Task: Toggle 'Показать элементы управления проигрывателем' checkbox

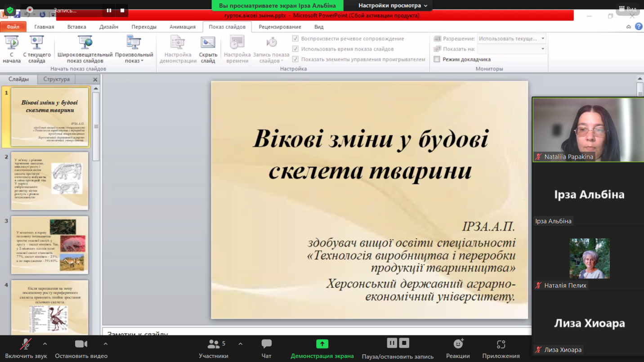Action: 295,59
